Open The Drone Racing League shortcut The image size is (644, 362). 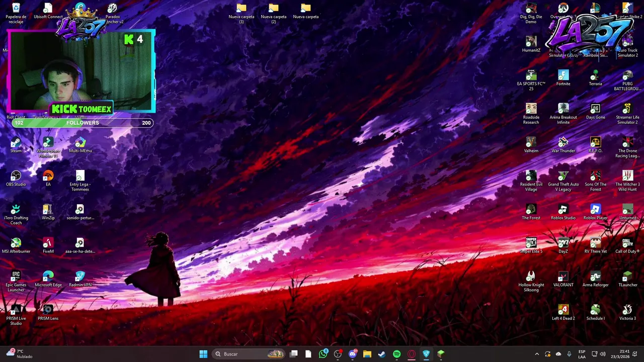tap(628, 147)
